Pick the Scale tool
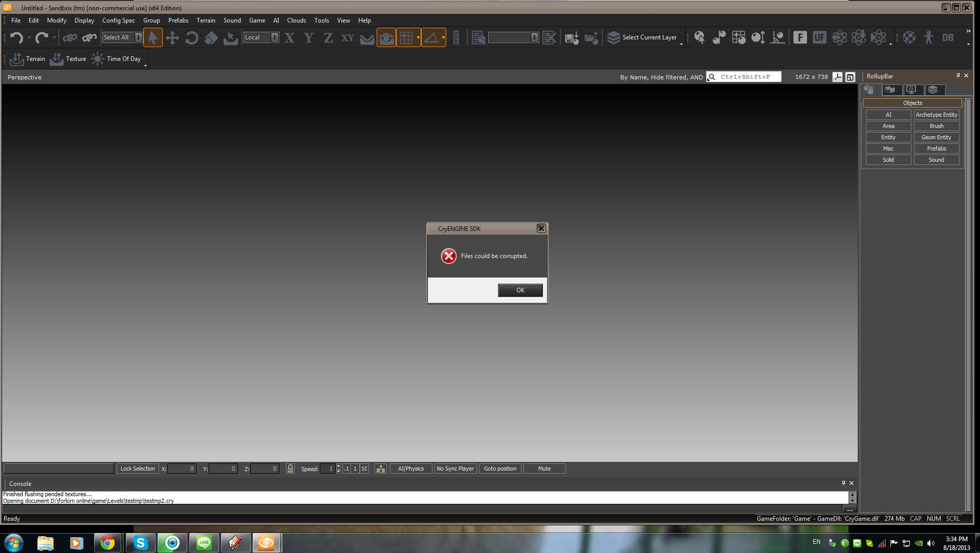This screenshot has height=553, width=980. click(x=211, y=37)
